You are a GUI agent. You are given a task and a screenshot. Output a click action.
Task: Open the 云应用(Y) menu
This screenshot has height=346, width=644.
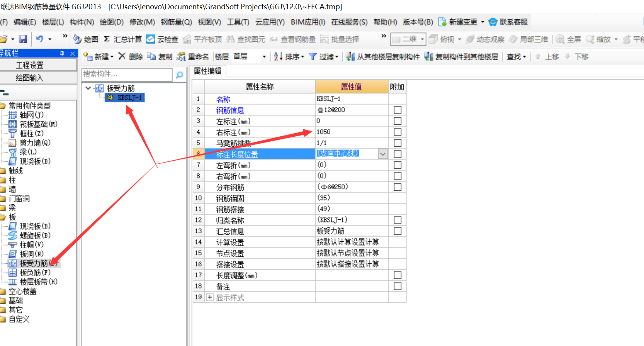pyautogui.click(x=270, y=22)
